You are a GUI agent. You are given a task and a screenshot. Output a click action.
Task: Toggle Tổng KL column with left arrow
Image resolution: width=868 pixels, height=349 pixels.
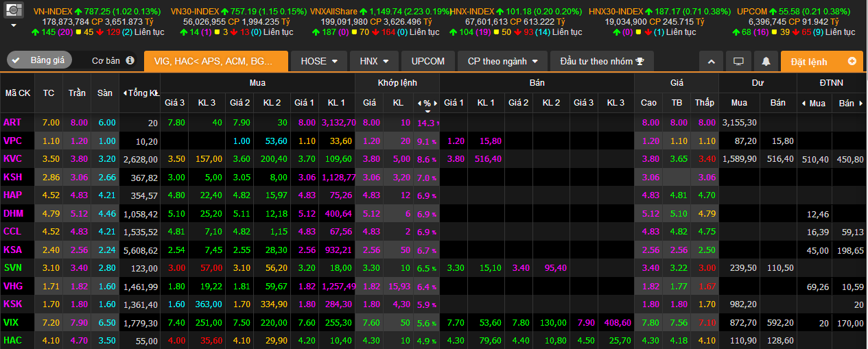point(124,93)
